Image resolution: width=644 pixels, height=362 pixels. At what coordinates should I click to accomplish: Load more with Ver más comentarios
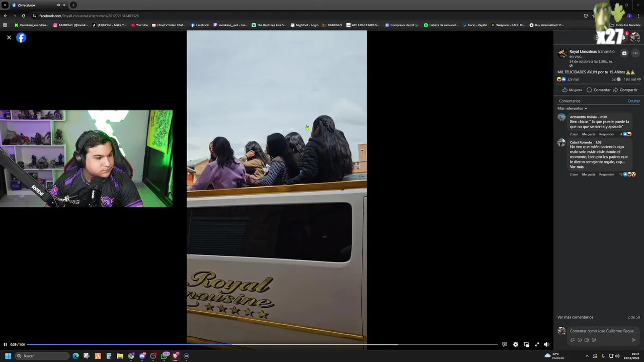point(575,317)
